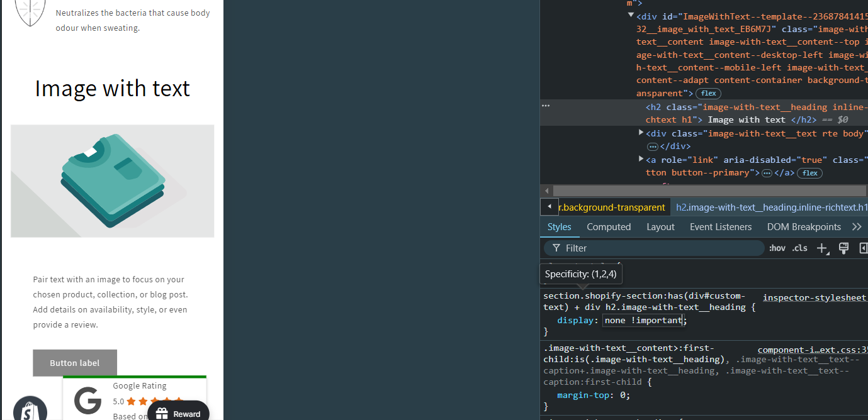Screen dimensions: 868x420
Task: Click the horizontal scrollbar in Elements panel
Action: pos(705,191)
